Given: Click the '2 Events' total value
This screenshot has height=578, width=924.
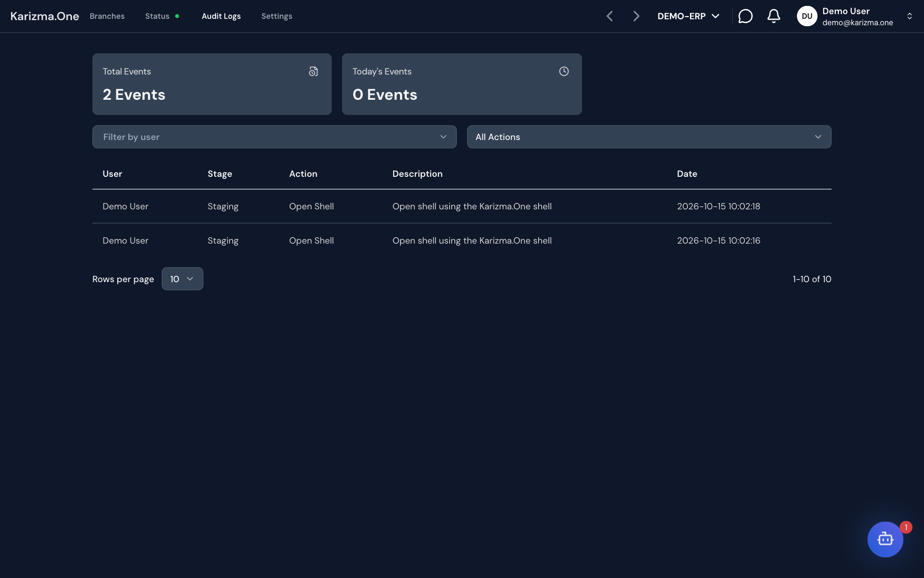Looking at the screenshot, I should pyautogui.click(x=134, y=94).
